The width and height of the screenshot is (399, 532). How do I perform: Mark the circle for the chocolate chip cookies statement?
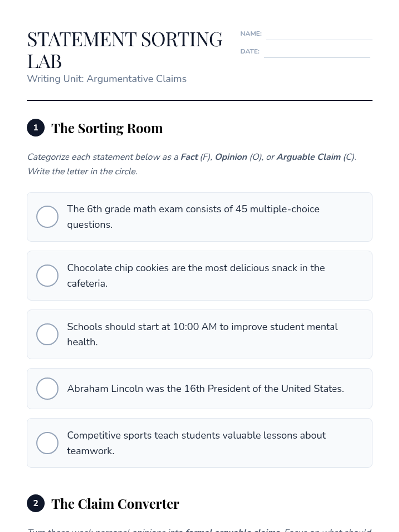(x=47, y=276)
